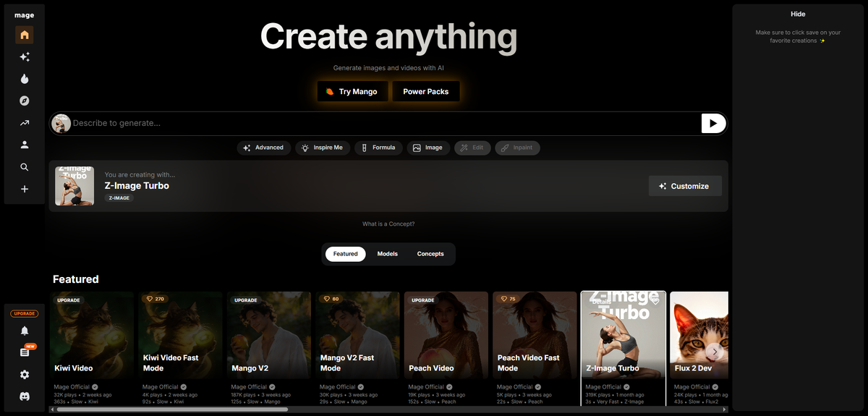Favorite Z-Image Turbo with the heart icon
Viewport: 868px width, 416px height.
coord(655,300)
